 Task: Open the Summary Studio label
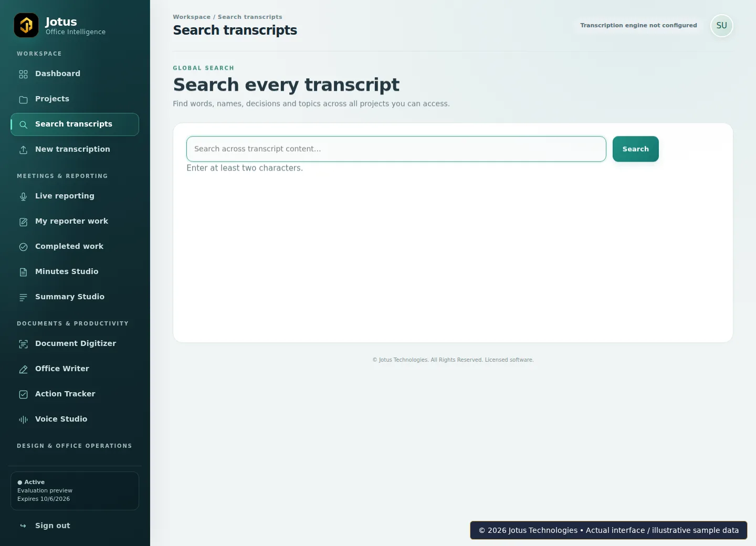(x=70, y=297)
